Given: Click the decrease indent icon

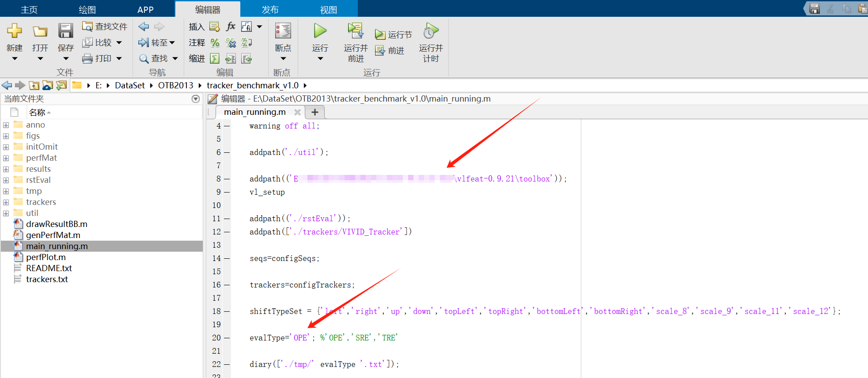Looking at the screenshot, I should [x=246, y=59].
